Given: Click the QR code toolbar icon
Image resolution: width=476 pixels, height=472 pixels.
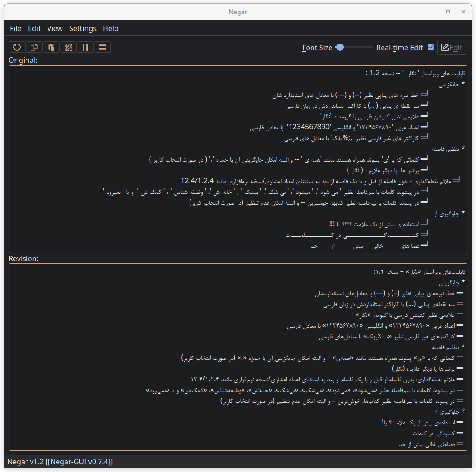Looking at the screenshot, I should pos(68,47).
